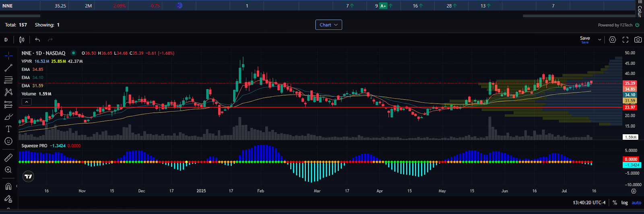Open chart settings hexagon icon in toolbar
This screenshot has width=644, height=214.
point(612,39)
